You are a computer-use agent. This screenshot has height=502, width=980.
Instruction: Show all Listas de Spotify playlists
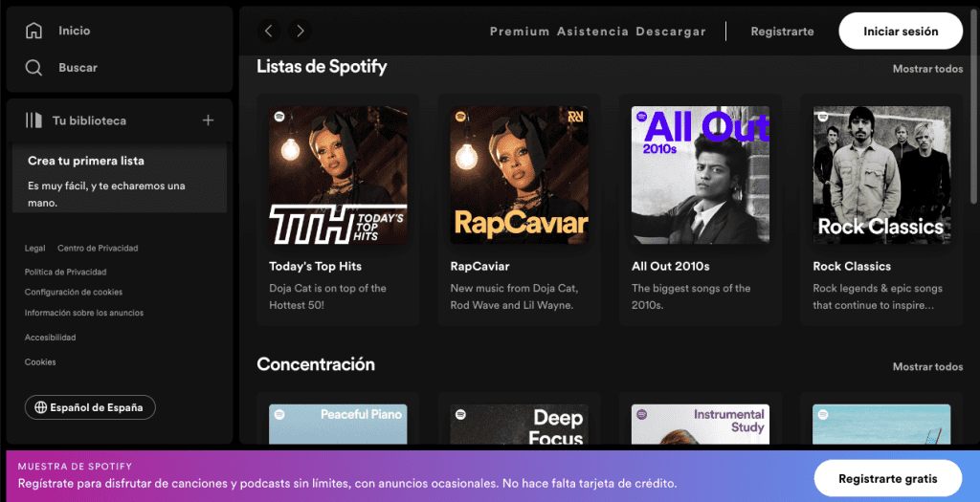(927, 69)
